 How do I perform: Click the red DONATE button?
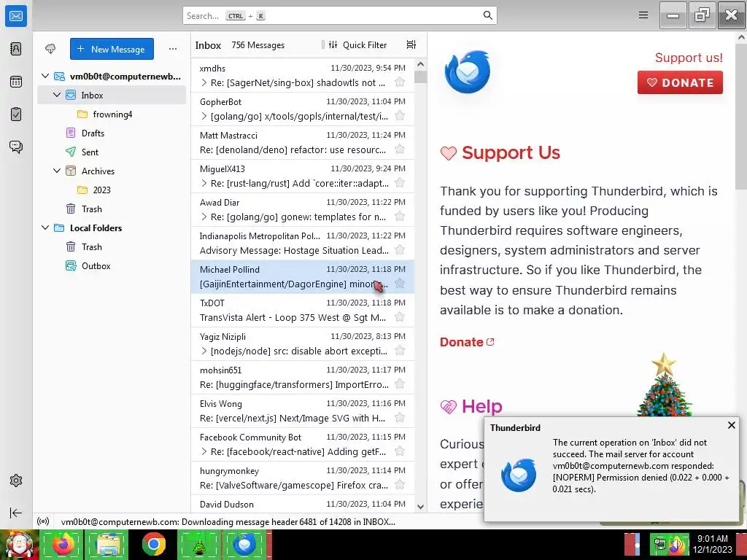click(680, 82)
